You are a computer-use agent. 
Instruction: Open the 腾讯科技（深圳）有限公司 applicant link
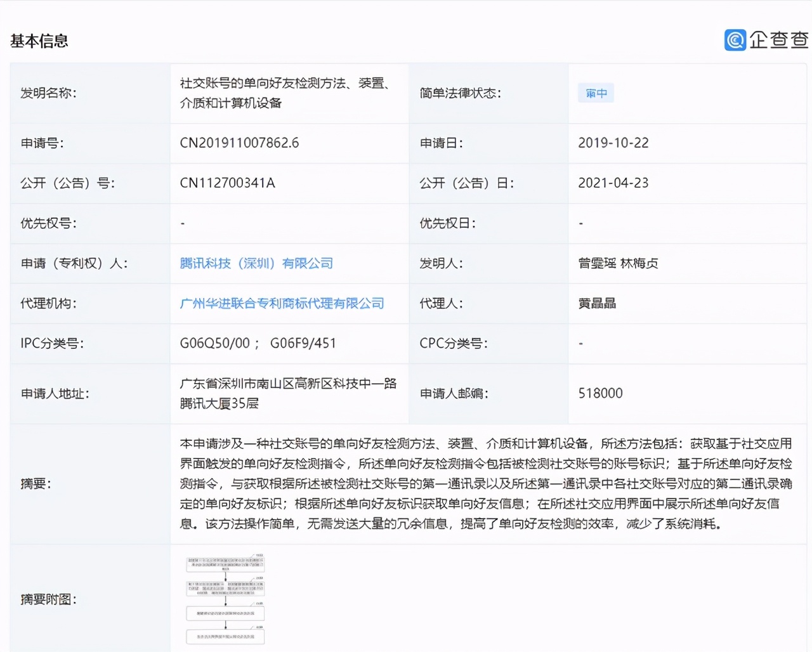256,263
